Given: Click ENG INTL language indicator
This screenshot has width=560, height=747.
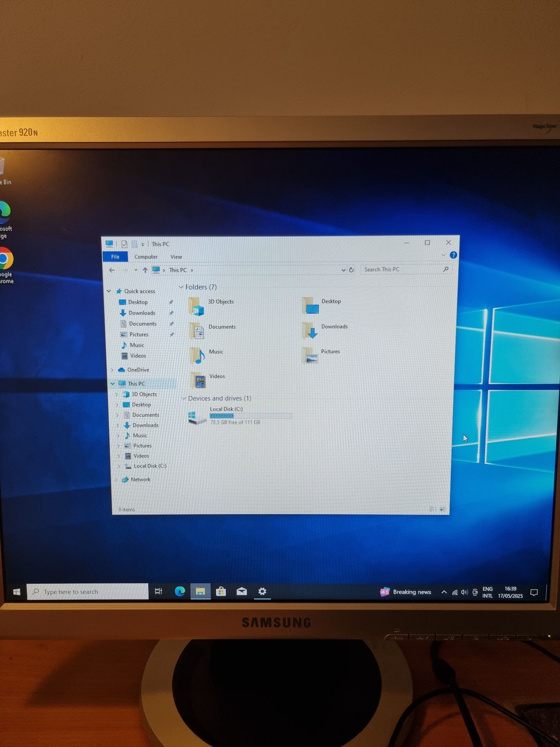Looking at the screenshot, I should pyautogui.click(x=487, y=592).
